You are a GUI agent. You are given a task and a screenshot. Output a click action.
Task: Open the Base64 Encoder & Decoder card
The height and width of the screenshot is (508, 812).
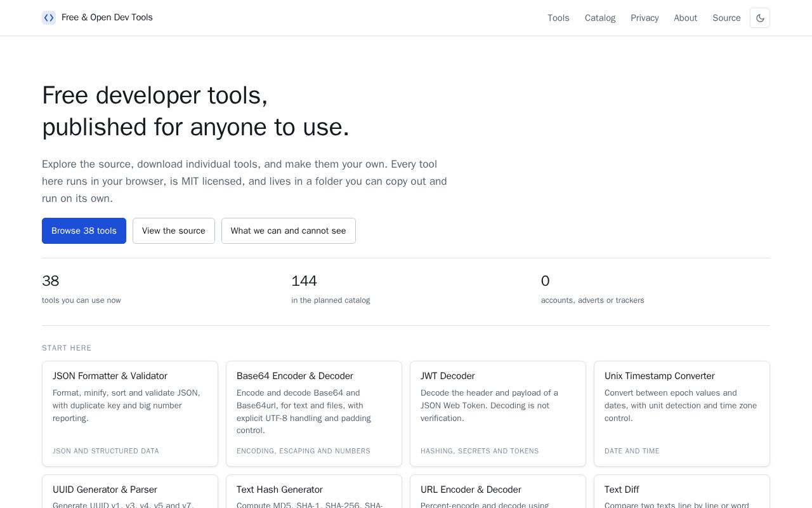point(314,413)
